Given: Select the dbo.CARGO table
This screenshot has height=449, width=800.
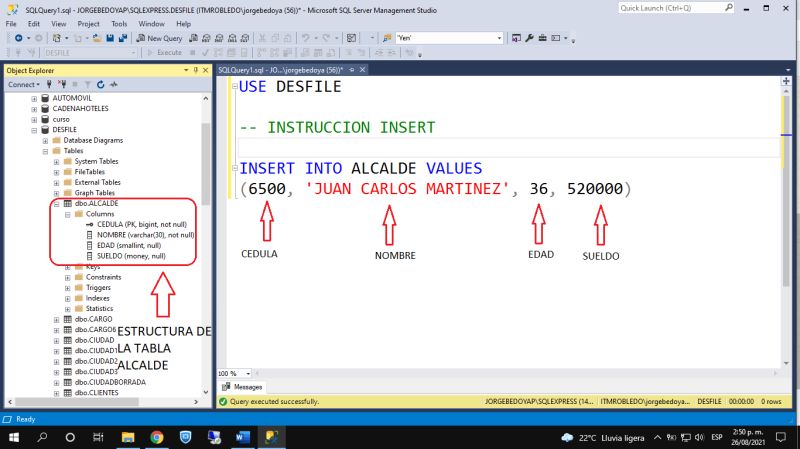Looking at the screenshot, I should click(87, 319).
